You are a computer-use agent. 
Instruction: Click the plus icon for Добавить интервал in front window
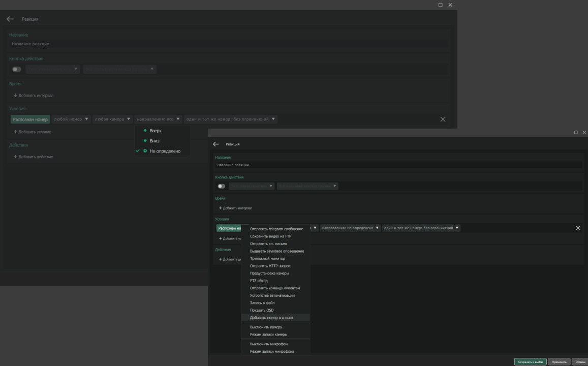tap(220, 208)
